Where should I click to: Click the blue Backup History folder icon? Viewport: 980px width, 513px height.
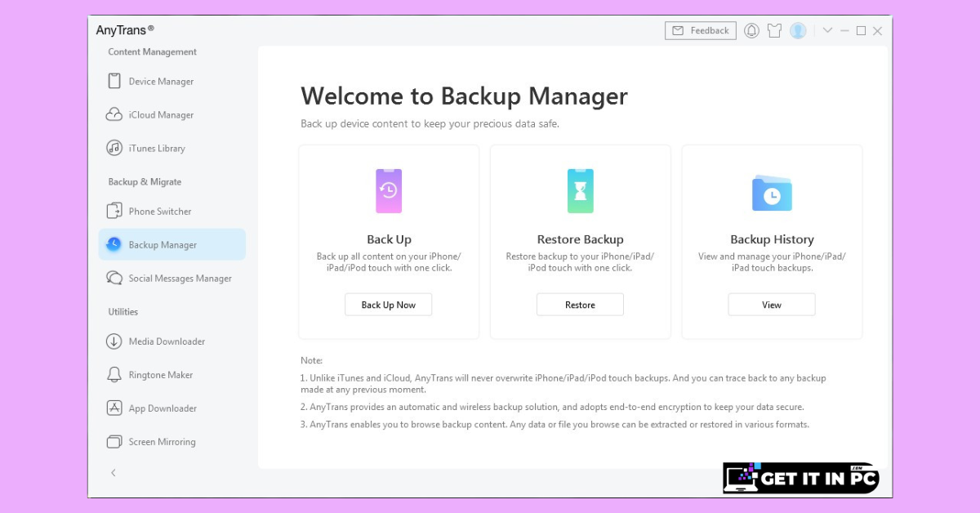click(772, 193)
